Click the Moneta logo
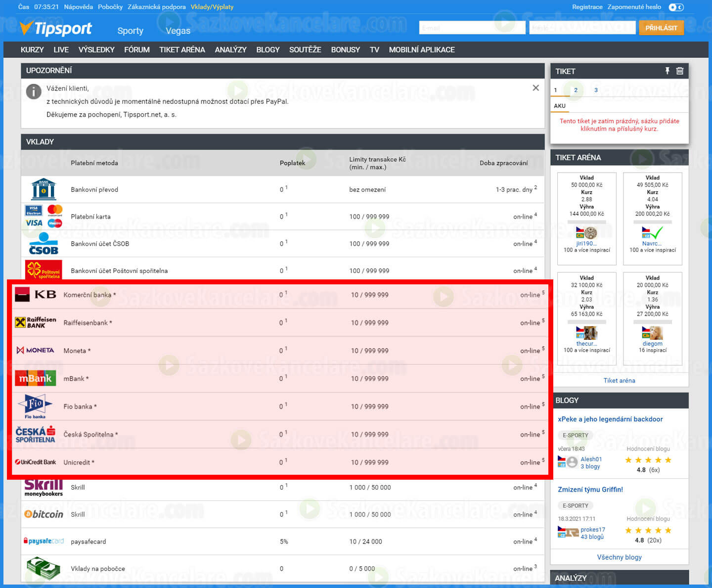712x588 pixels. pyautogui.click(x=36, y=350)
